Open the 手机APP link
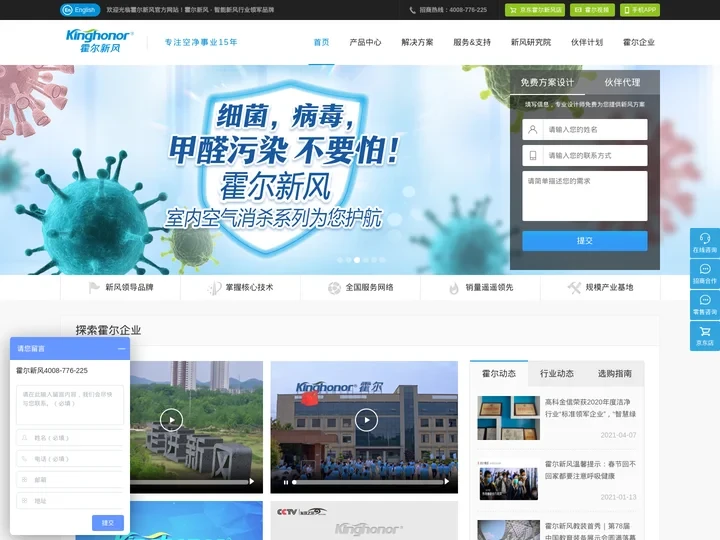The height and width of the screenshot is (540, 720). tap(640, 10)
